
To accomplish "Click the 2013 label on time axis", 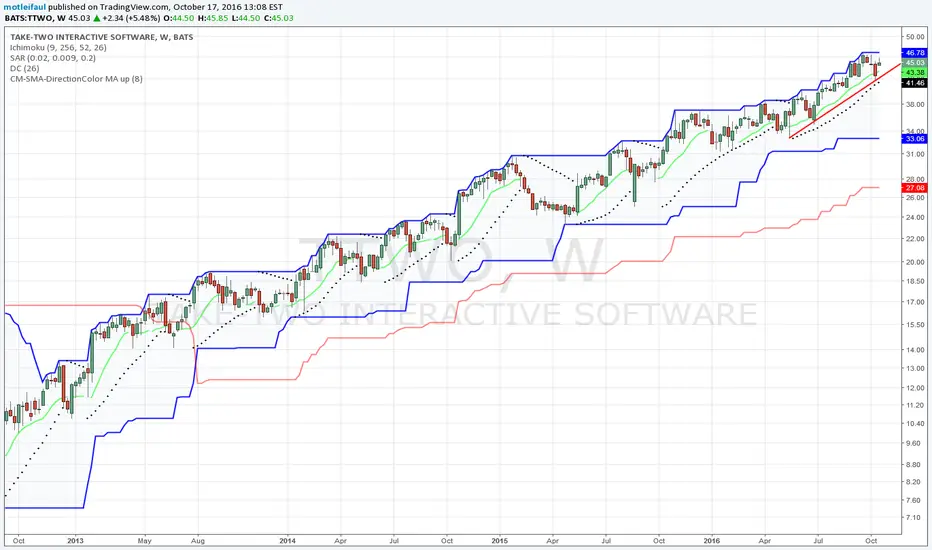I will pos(75,540).
